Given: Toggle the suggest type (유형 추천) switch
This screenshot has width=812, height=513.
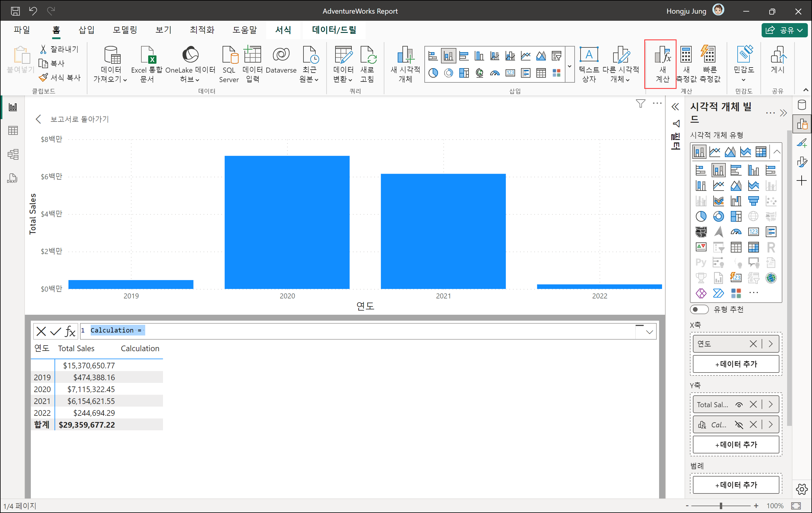Looking at the screenshot, I should click(x=699, y=309).
